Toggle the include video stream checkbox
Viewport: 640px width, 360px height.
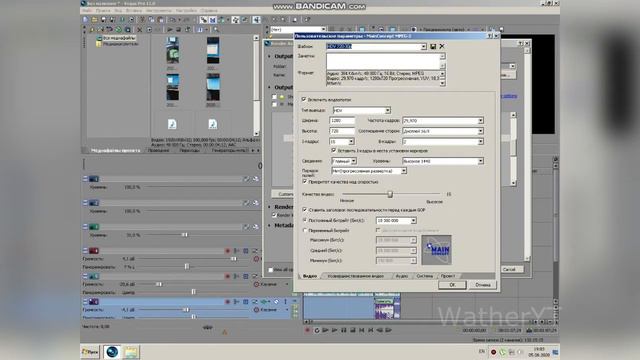click(x=304, y=99)
